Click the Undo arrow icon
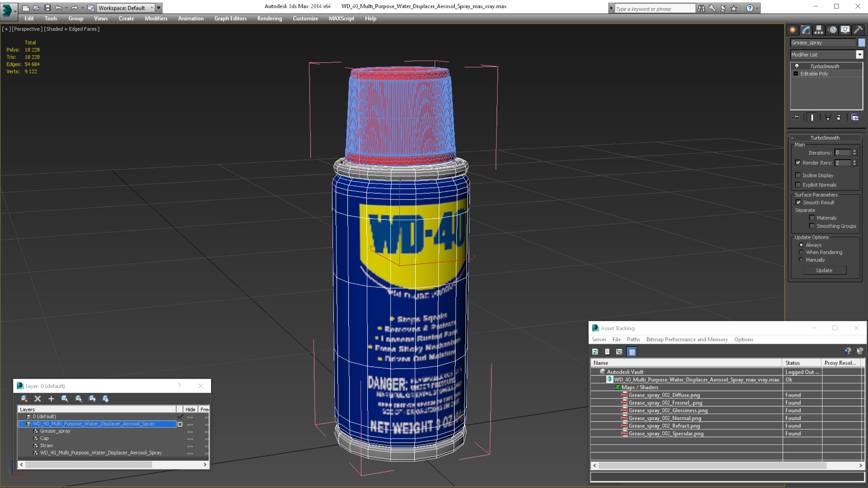Image resolution: width=868 pixels, height=488 pixels. pyautogui.click(x=58, y=8)
